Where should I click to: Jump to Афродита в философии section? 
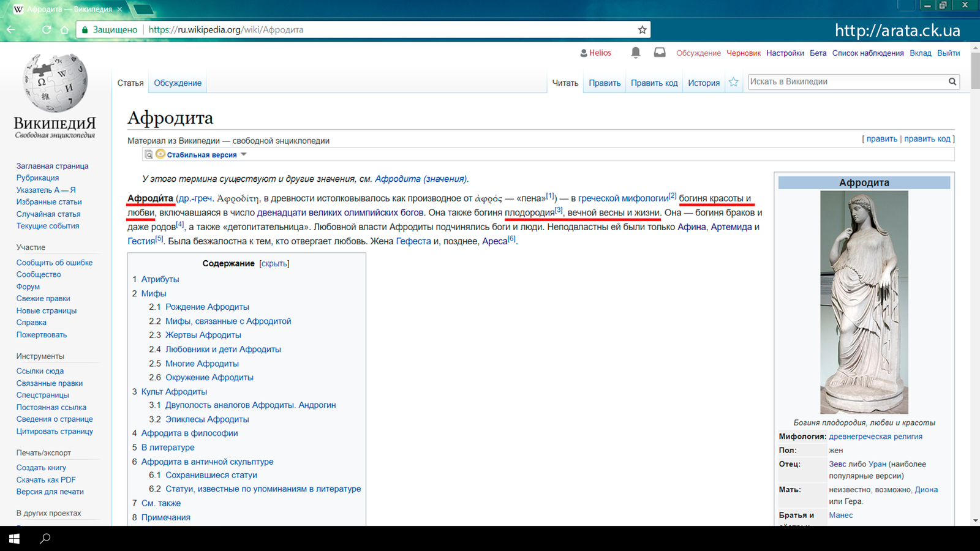pyautogui.click(x=190, y=433)
